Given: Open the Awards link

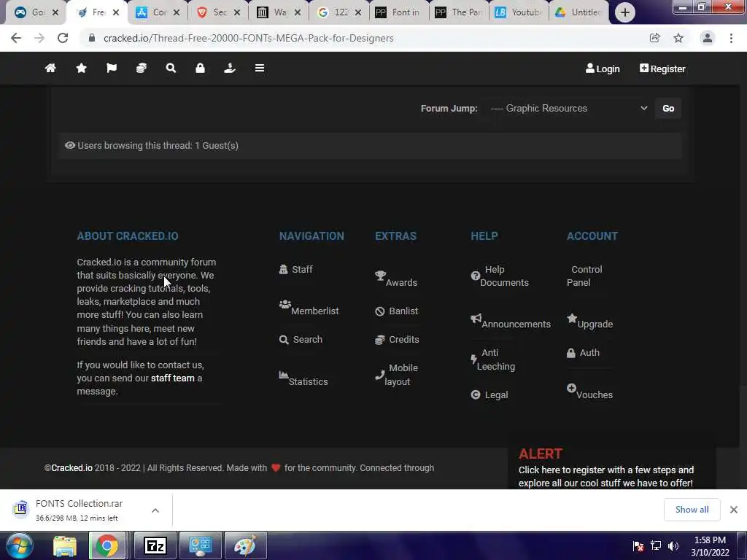Looking at the screenshot, I should [396, 279].
